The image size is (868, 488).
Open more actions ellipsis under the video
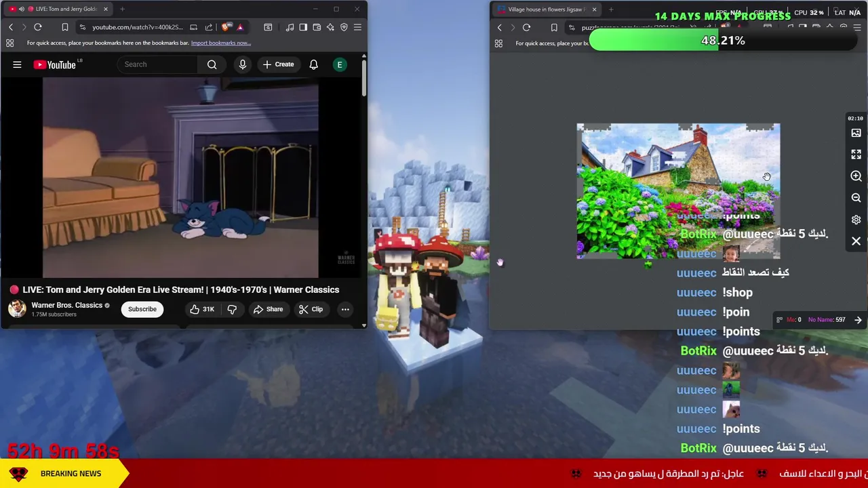pos(345,309)
